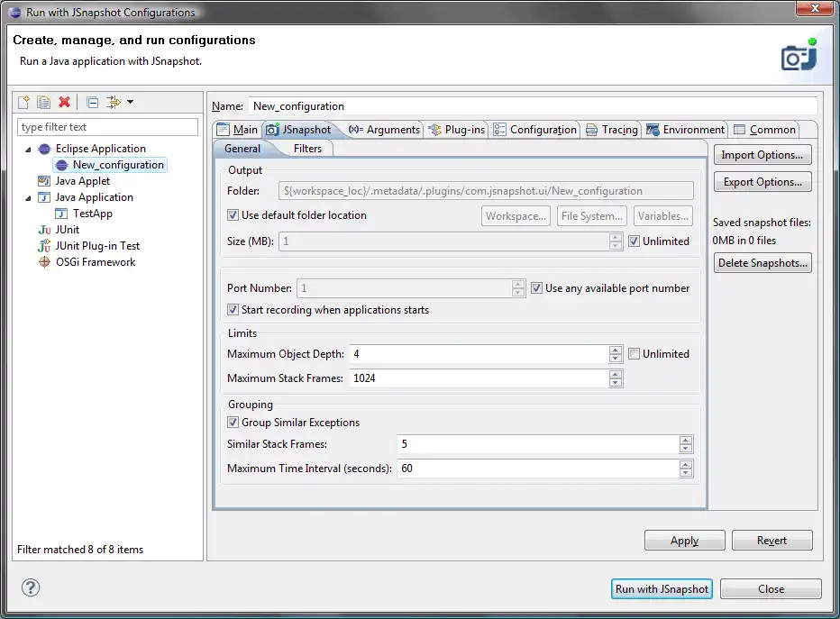Click the Java Applet tree icon
Image resolution: width=840 pixels, height=619 pixels.
44,181
